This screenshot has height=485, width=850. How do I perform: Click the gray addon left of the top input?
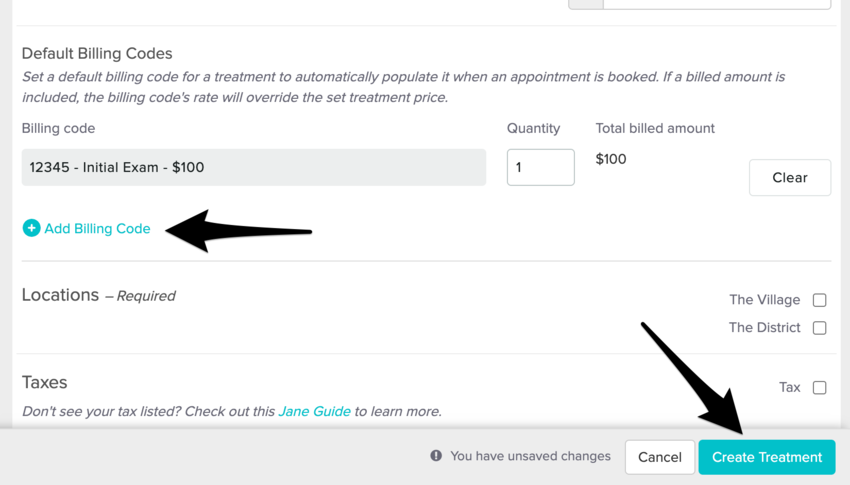click(585, 3)
